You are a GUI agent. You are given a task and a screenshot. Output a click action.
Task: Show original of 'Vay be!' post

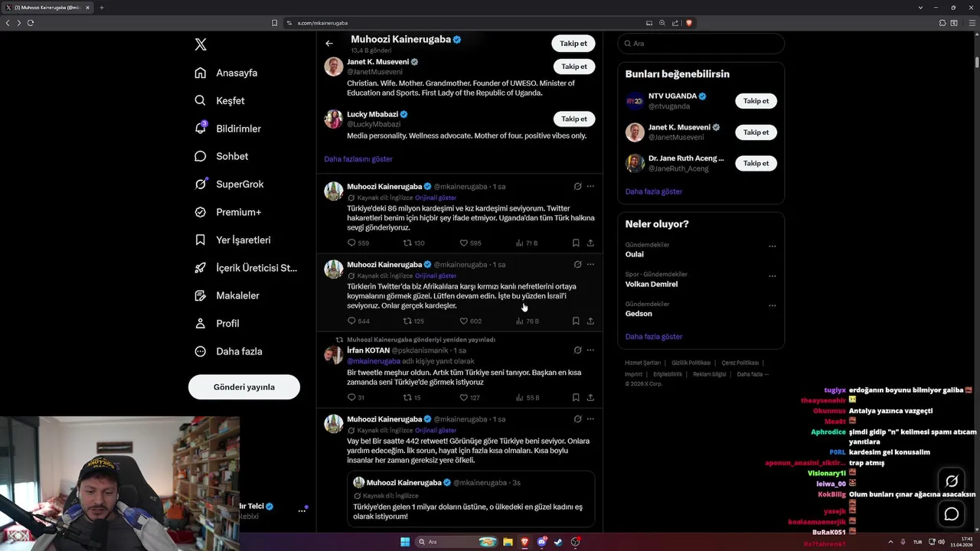click(436, 430)
